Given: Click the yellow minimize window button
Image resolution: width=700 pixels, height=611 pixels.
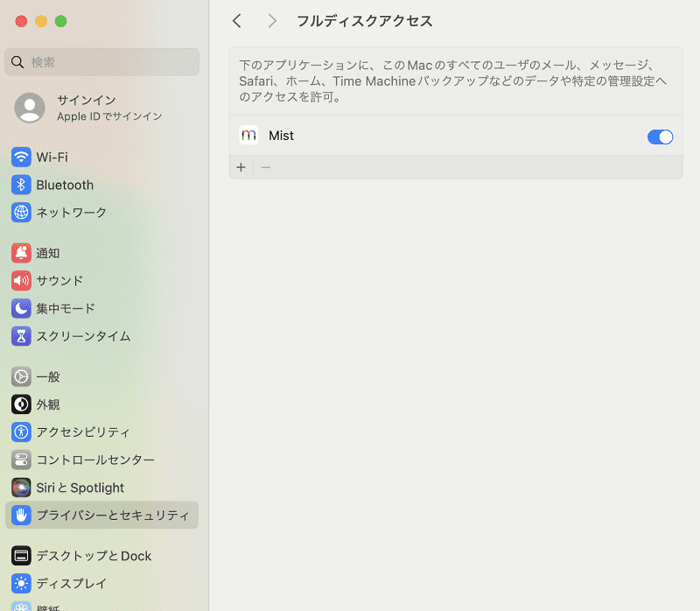Looking at the screenshot, I should [x=41, y=21].
